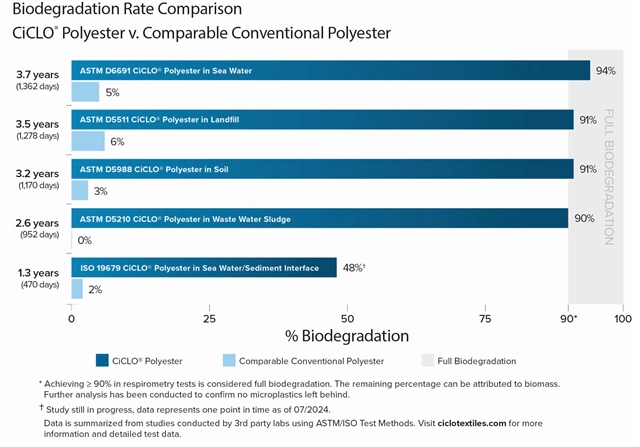The height and width of the screenshot is (447, 640).
Task: Click the 50 tick on the x-axis
Action: (x=347, y=317)
